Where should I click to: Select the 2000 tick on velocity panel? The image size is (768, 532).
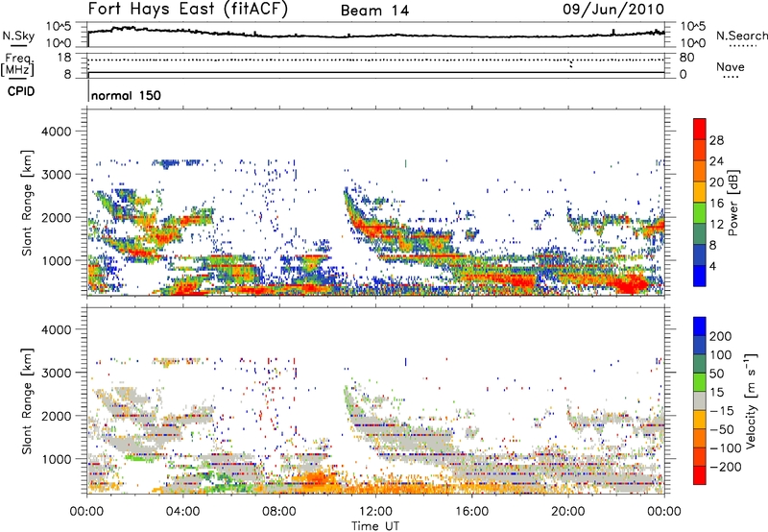[57, 416]
